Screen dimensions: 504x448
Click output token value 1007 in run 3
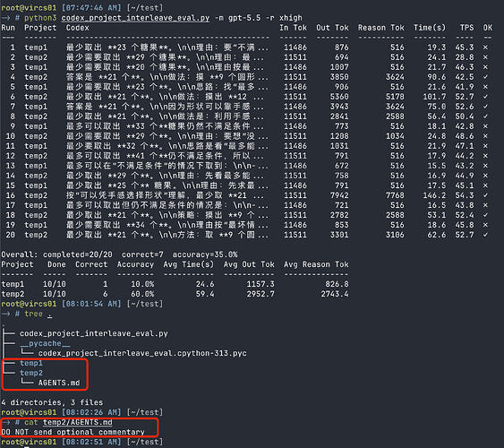click(x=339, y=67)
